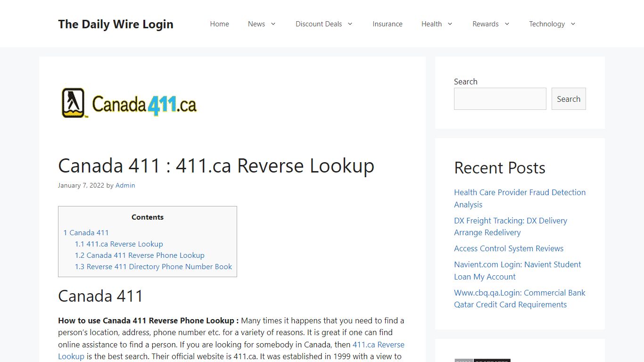Select the 'Contents' box heading
This screenshot has height=362, width=644.
pos(148,217)
